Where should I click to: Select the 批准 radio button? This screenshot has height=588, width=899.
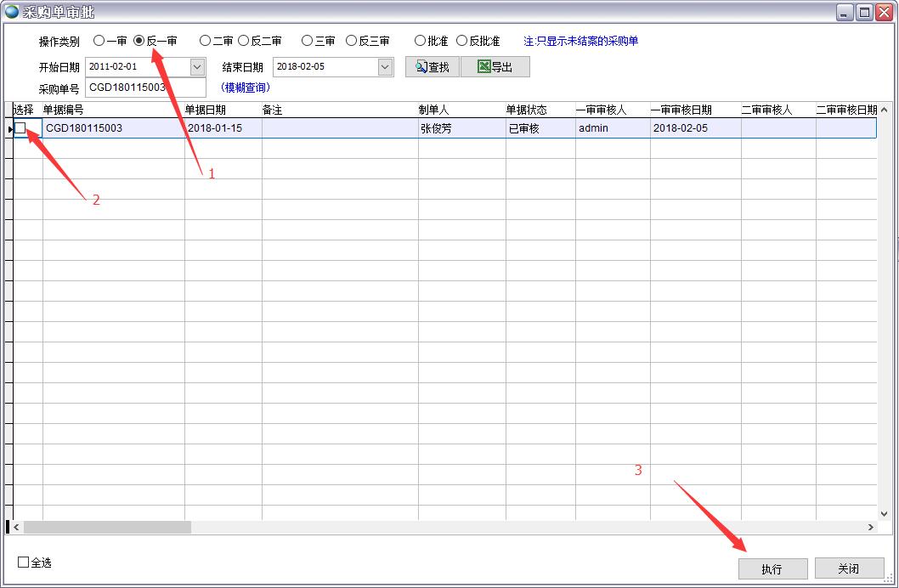[420, 40]
